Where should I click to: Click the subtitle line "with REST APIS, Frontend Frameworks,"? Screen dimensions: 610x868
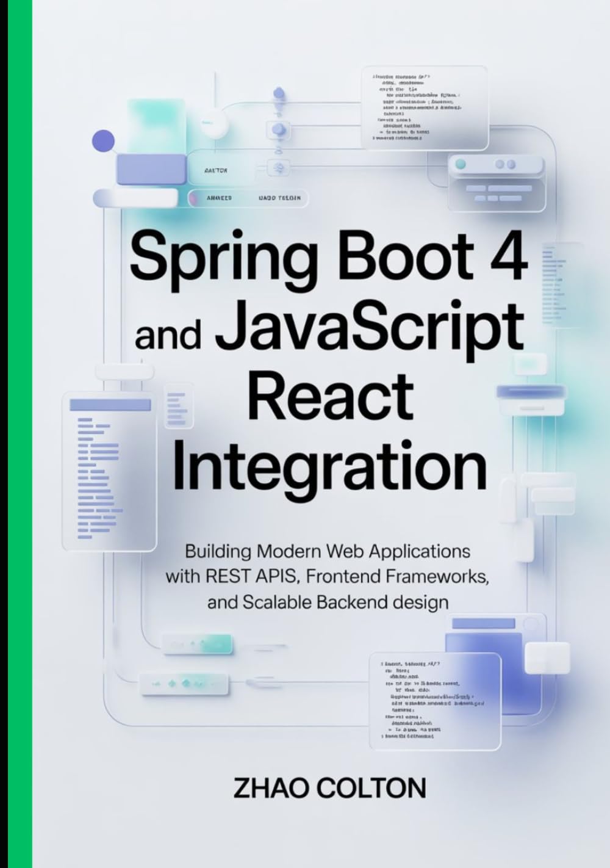click(328, 577)
